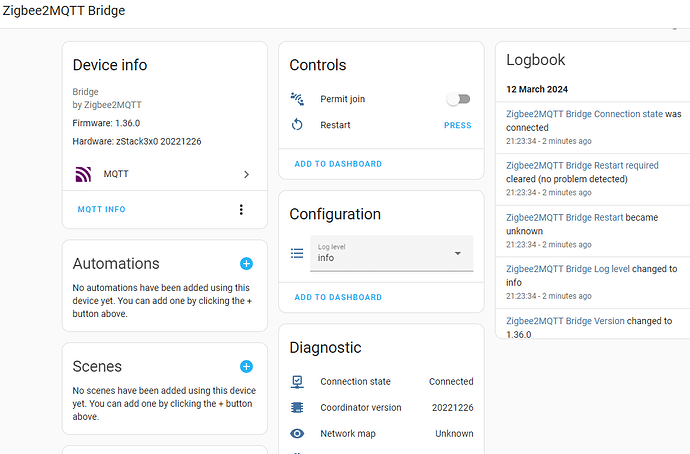Open Zigbee2MQTT Bridge Log level link

pyautogui.click(x=568, y=269)
